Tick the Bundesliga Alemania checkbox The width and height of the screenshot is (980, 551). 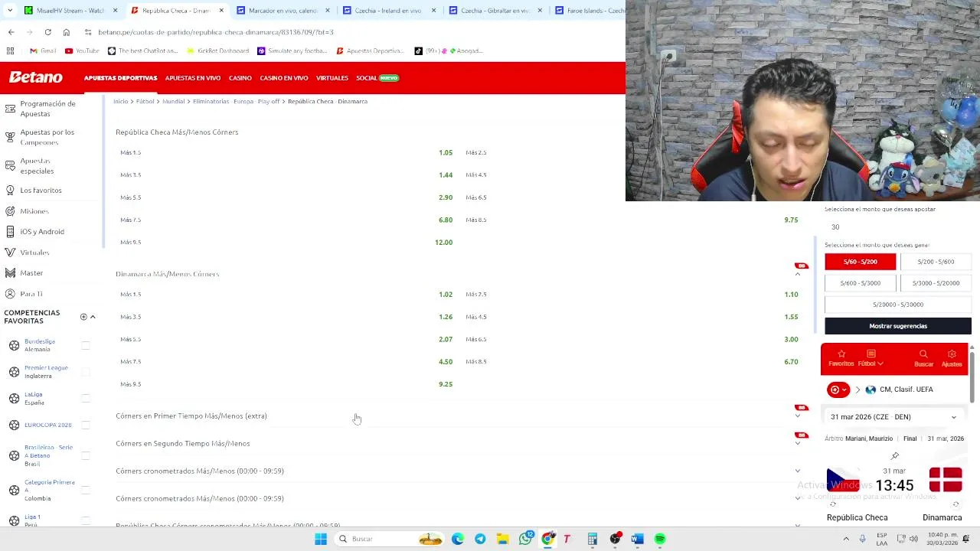pos(86,345)
